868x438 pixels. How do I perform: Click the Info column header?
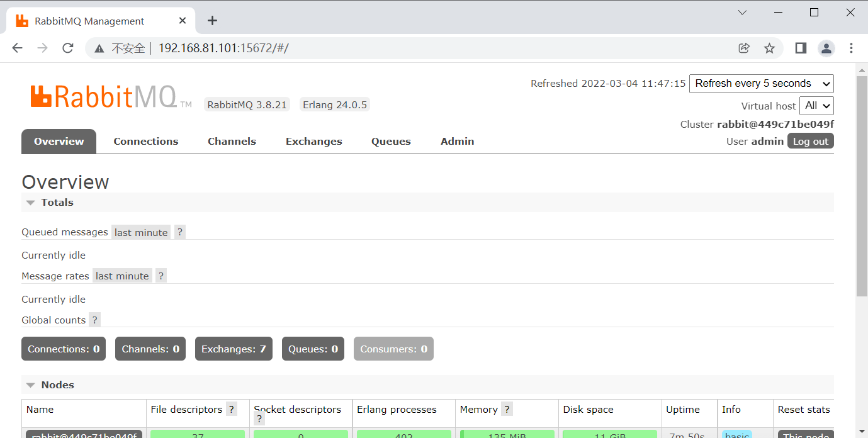tap(731, 410)
